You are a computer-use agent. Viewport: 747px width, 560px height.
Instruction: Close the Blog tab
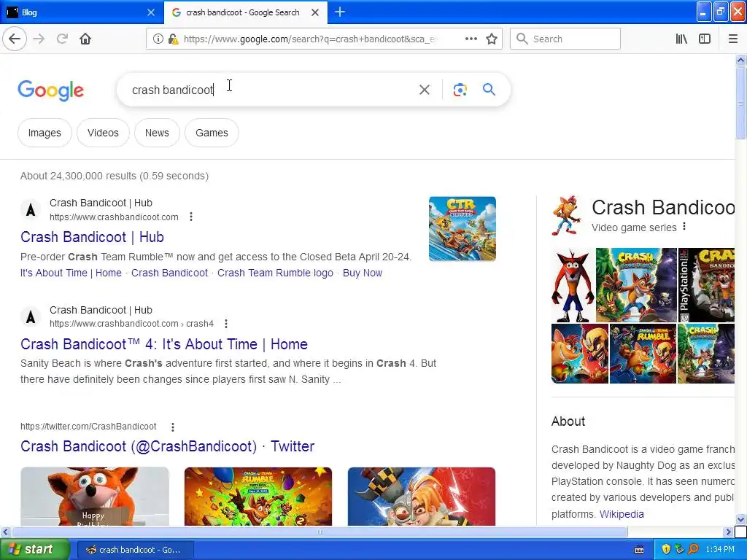[x=150, y=12]
